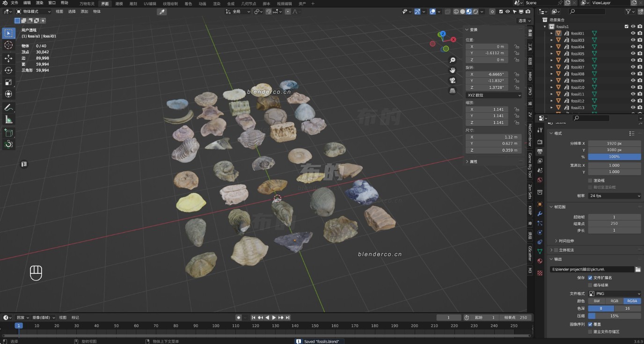This screenshot has height=344, width=644.
Task: Open the Output properties printer icon
Action: pos(540,152)
